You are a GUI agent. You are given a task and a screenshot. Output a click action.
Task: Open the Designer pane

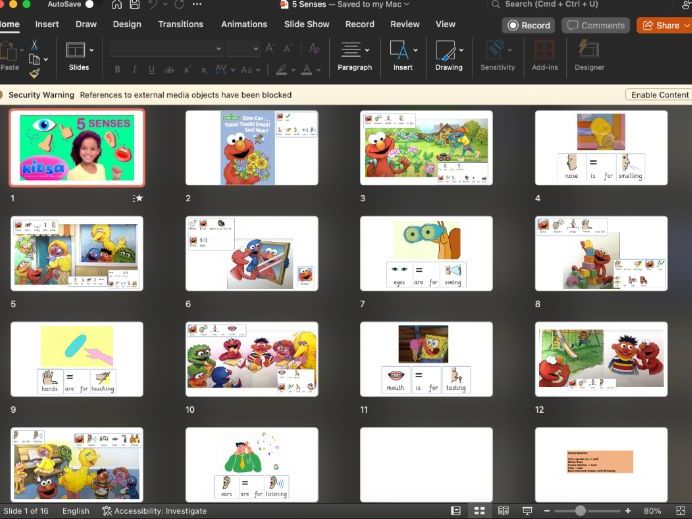click(x=589, y=55)
